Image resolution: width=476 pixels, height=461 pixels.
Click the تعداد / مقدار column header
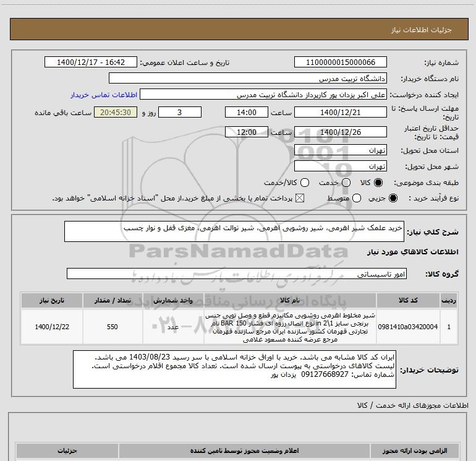113,300
